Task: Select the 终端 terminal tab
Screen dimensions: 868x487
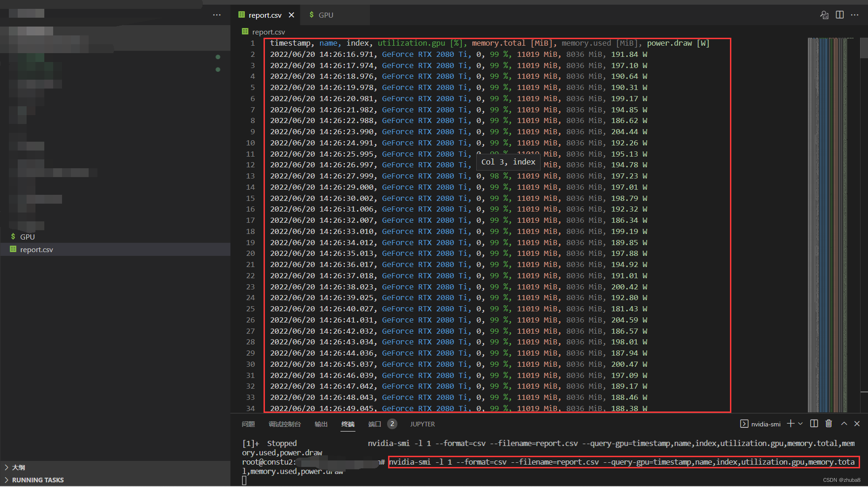Action: click(x=348, y=424)
